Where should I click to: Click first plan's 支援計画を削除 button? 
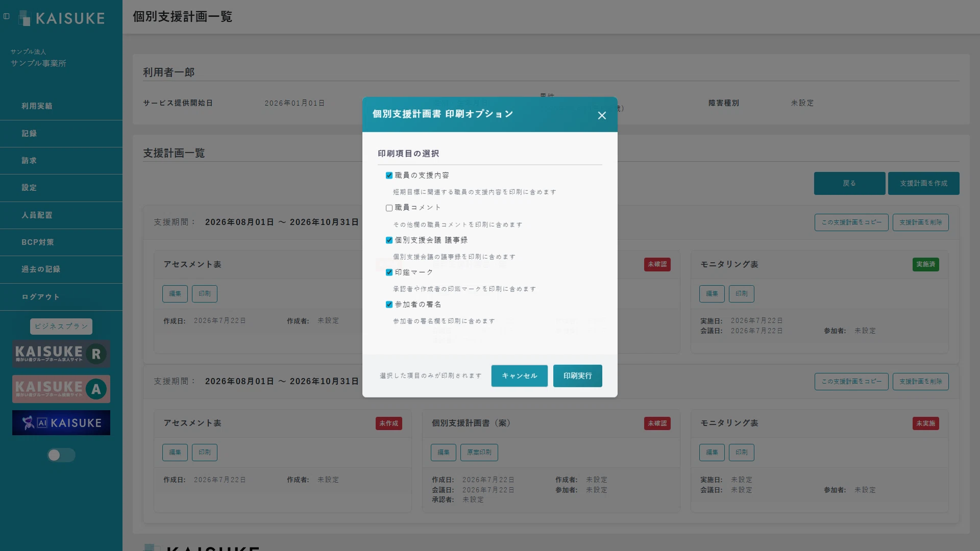click(x=920, y=222)
